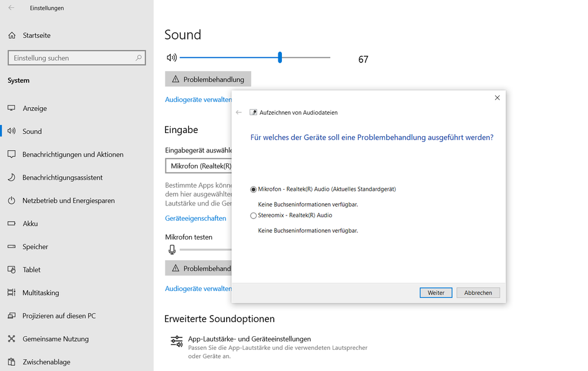Open Multitasking settings page
588x371 pixels.
point(41,293)
